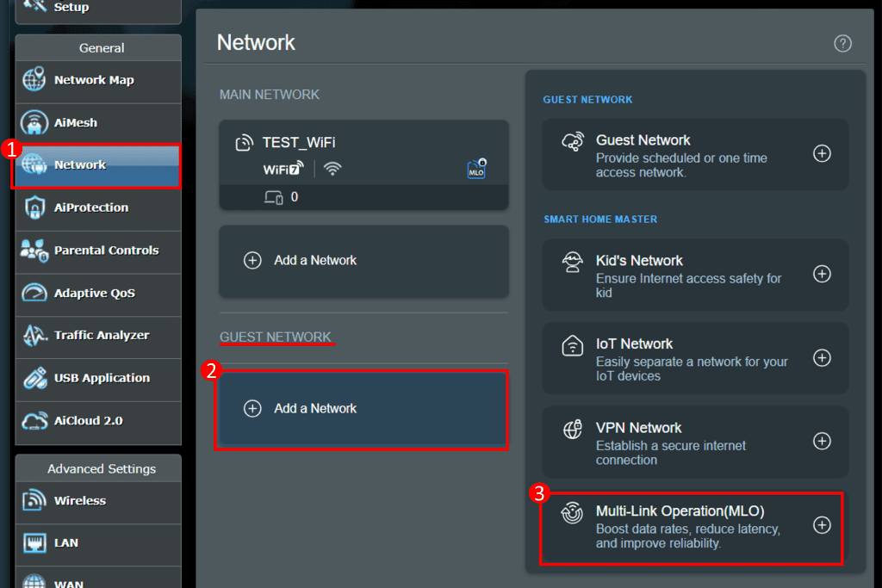882x588 pixels.
Task: Click the Network page title
Action: click(256, 43)
